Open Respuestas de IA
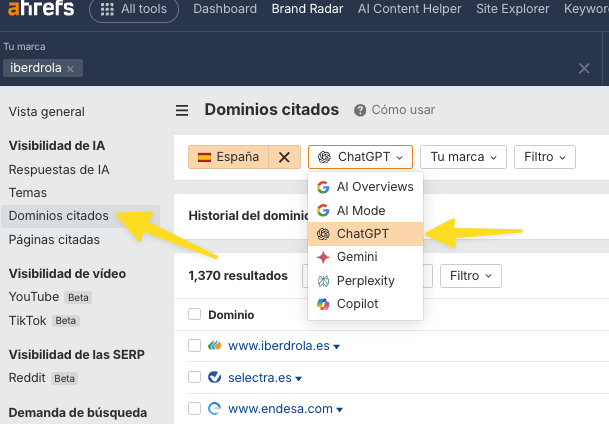Viewport: 609px width, 424px height. click(59, 170)
